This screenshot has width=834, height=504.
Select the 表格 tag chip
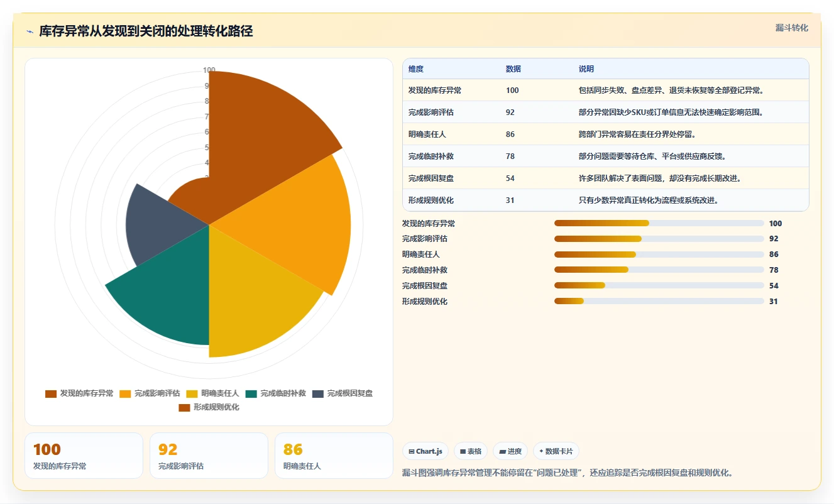[471, 451]
